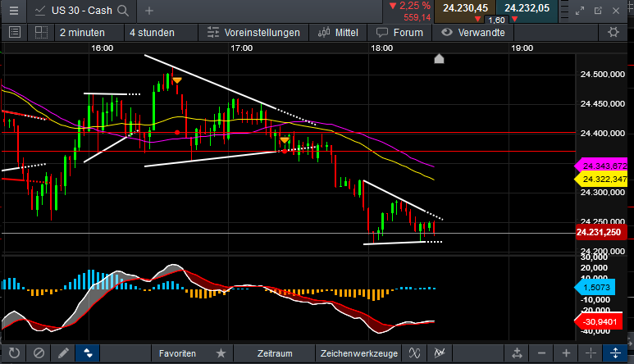Open the chart layout grid icon
634x364 pixels.
(41, 32)
